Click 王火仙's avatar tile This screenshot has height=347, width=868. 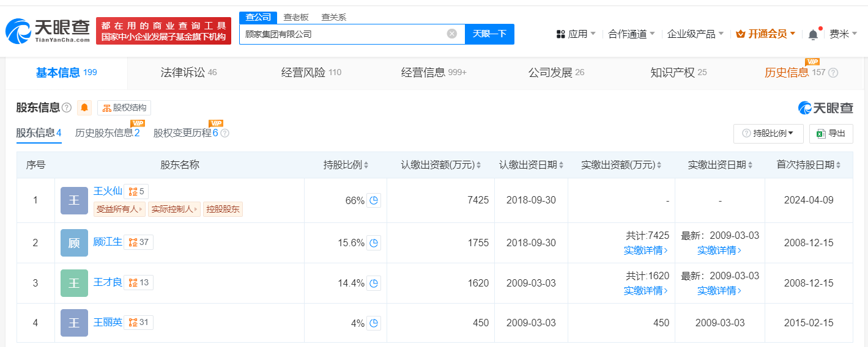pos(74,200)
